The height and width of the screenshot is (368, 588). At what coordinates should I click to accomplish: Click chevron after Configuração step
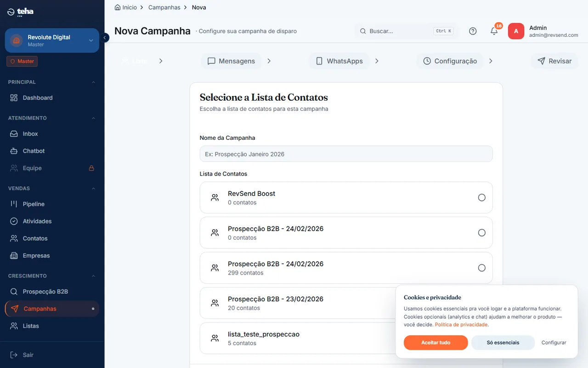tap(491, 61)
